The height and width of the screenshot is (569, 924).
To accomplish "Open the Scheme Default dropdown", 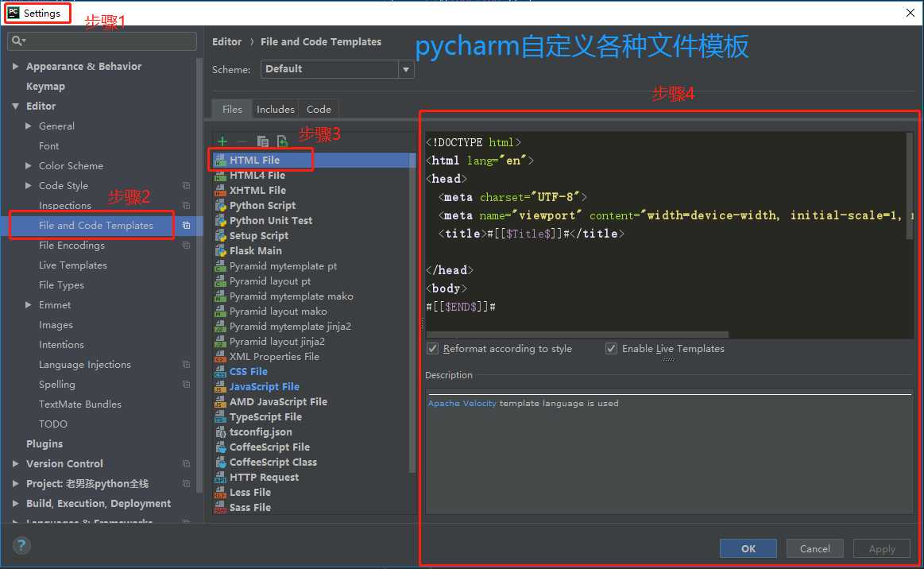I will pyautogui.click(x=337, y=69).
